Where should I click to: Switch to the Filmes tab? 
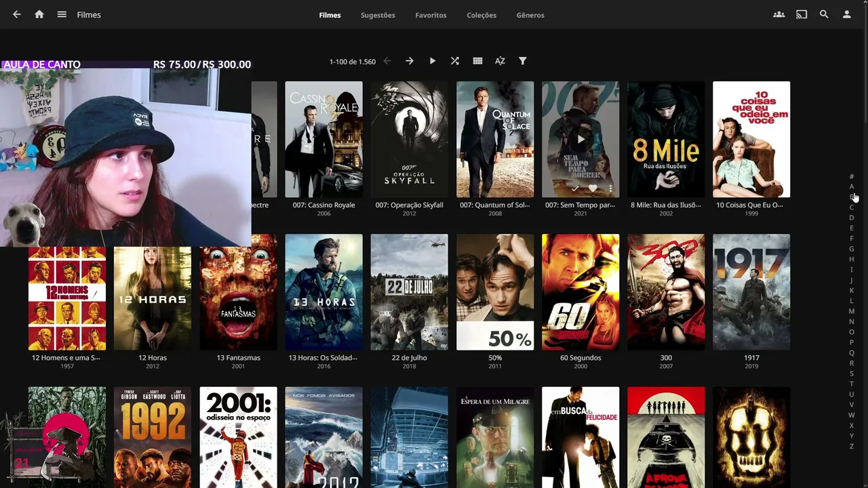pyautogui.click(x=330, y=15)
